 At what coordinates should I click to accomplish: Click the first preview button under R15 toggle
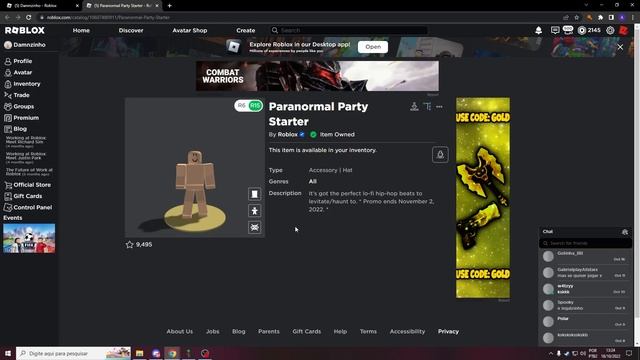[x=254, y=194]
